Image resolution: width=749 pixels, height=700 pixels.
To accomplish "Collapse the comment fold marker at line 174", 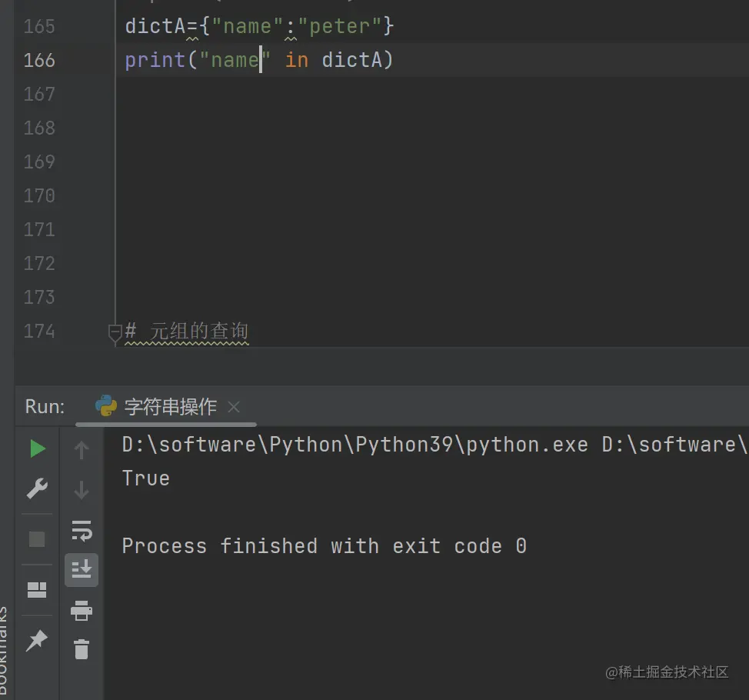I will point(115,332).
